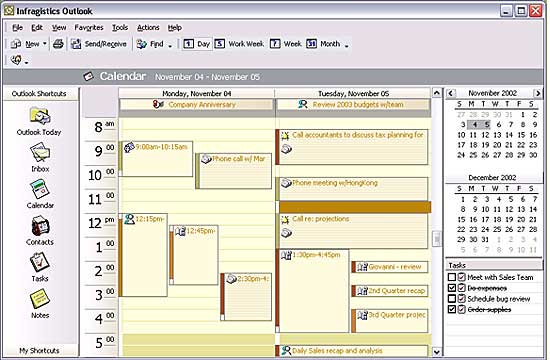Select the 12:45pm appointment
The image size is (550, 360).
tap(194, 255)
